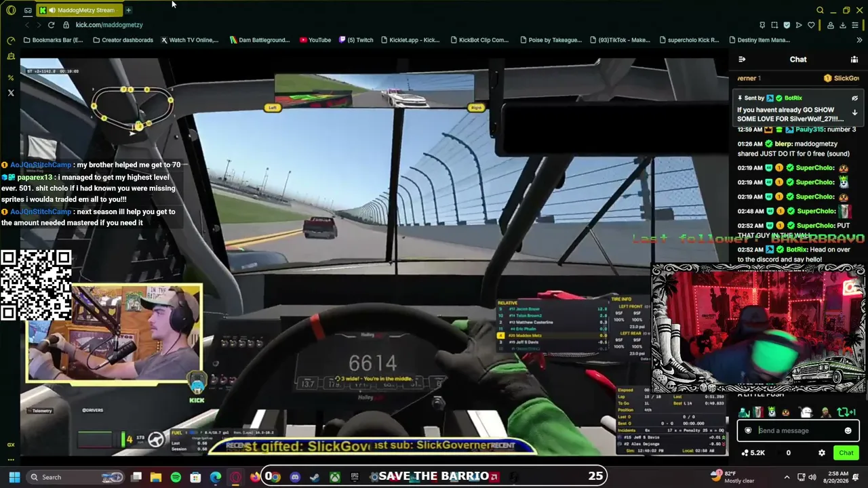Open Spotify from the taskbar
This screenshot has height=488, width=868.
click(x=176, y=477)
